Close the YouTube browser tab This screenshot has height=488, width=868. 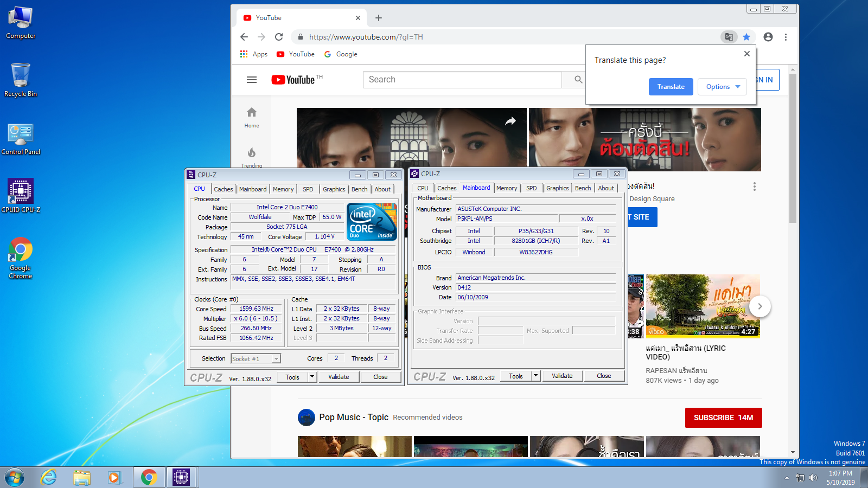(x=358, y=18)
